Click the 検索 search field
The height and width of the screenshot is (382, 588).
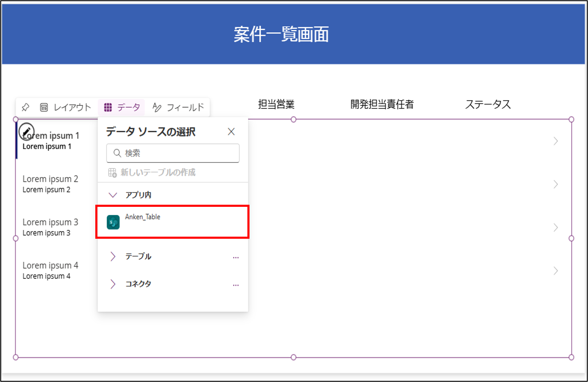(179, 153)
